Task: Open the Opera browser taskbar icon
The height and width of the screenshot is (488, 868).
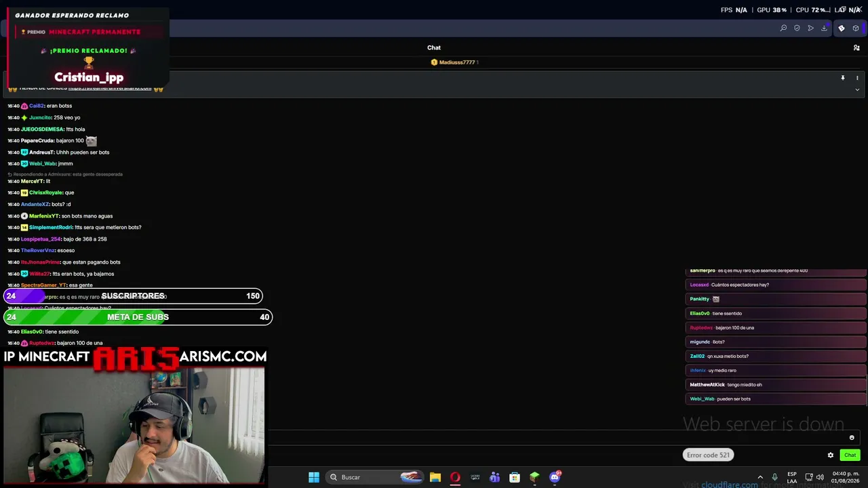Action: 455,477
